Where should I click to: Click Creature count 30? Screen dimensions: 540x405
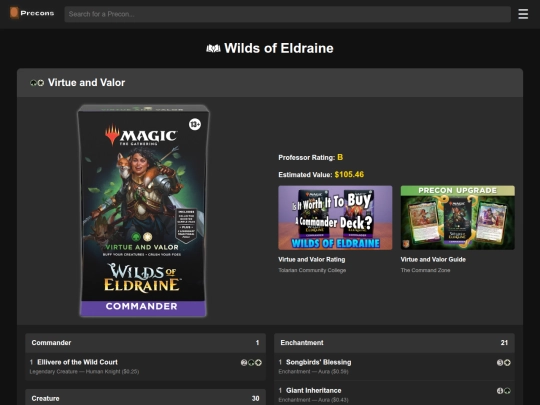(255, 398)
